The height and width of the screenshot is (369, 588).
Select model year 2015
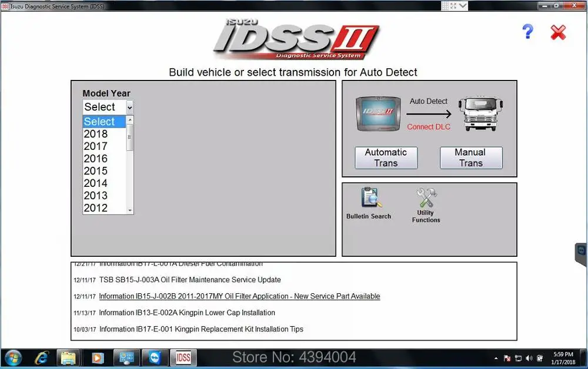[x=104, y=171]
